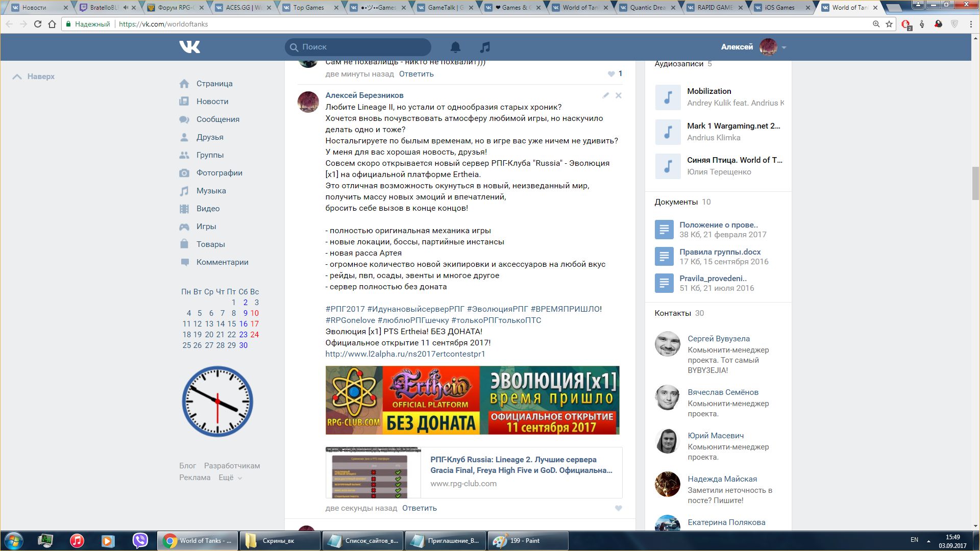
Task: Open the 199 - Paint taskbar window
Action: (x=528, y=541)
